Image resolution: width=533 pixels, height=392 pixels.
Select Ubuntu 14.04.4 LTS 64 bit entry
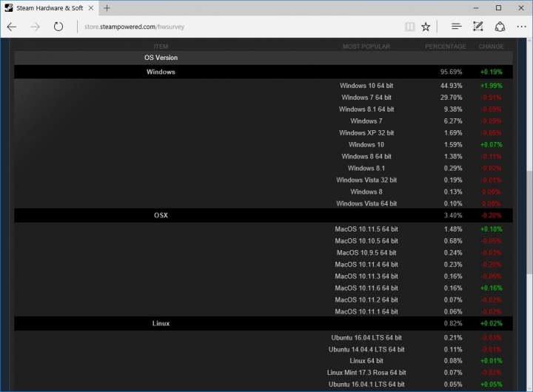coord(366,350)
